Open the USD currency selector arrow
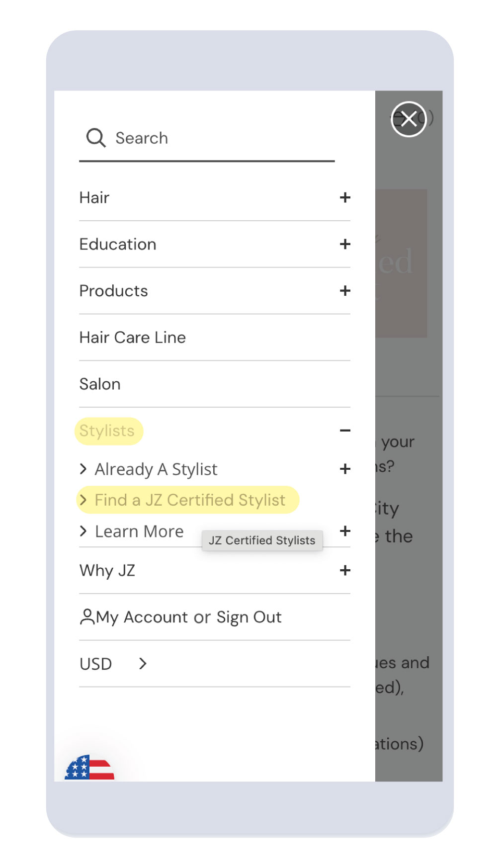Viewport: 500px width, 868px height. (x=143, y=664)
